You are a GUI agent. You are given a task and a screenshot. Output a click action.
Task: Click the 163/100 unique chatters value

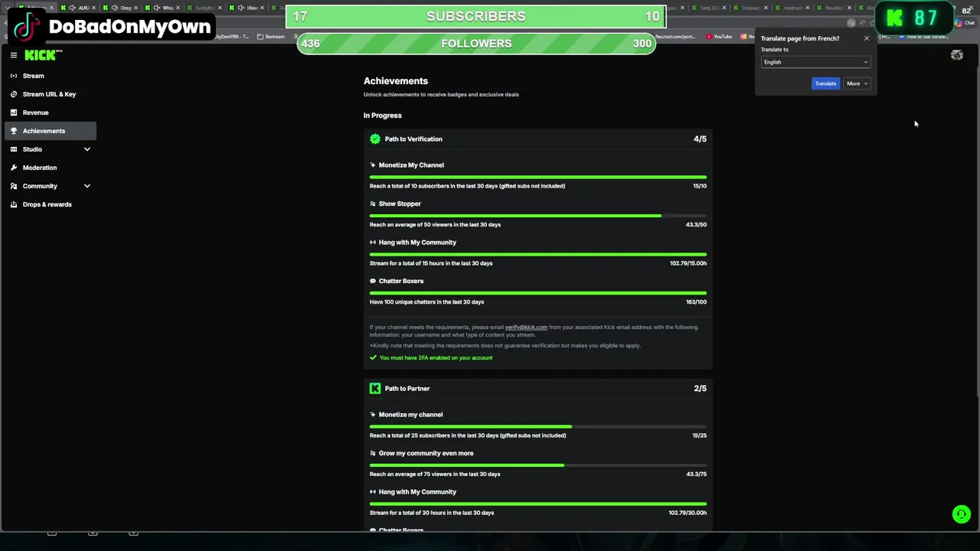tap(696, 302)
